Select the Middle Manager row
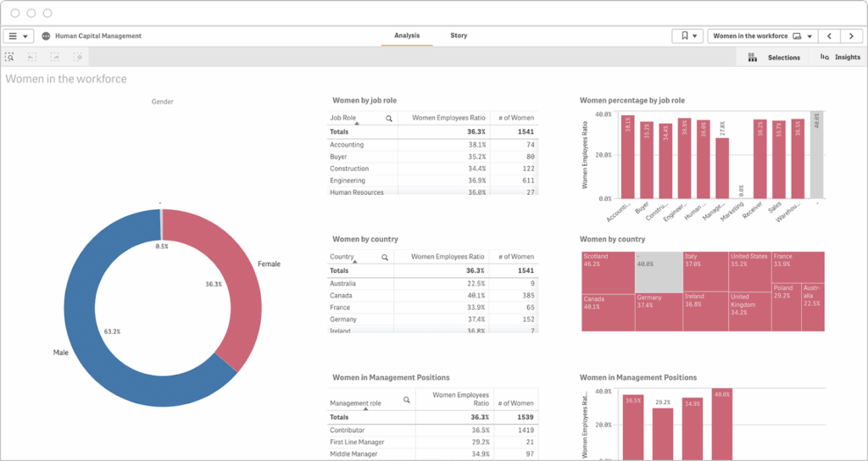Viewport: 868px width, 461px height. pyautogui.click(x=432, y=454)
